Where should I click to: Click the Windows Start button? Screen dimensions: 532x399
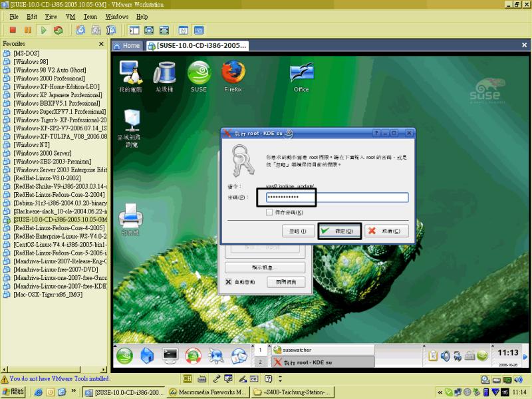(13, 392)
